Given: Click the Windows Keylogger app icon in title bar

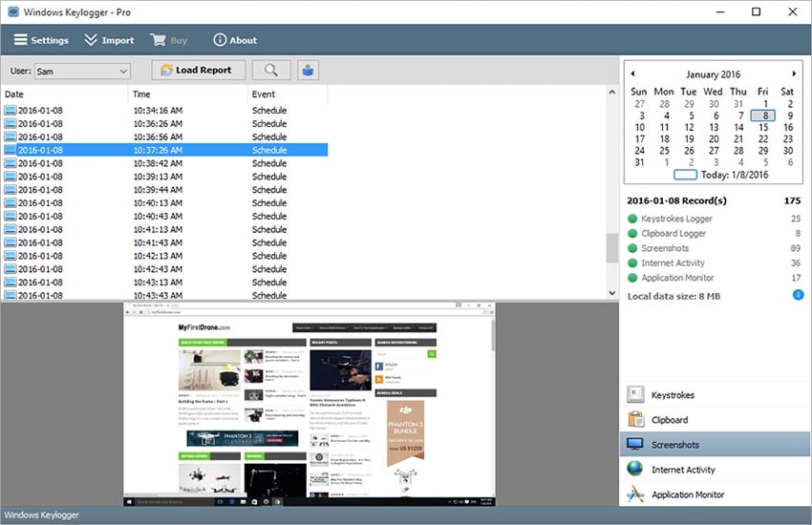Looking at the screenshot, I should pos(13,11).
